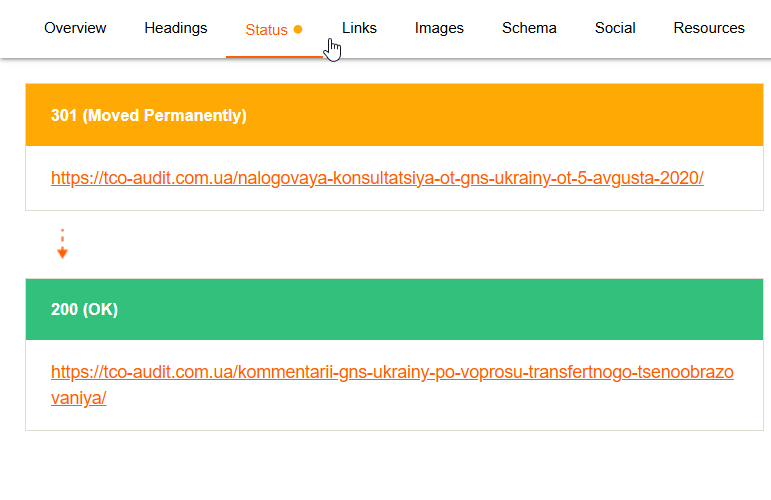Click the wrapped 'vaniya/' link line
Viewport: 771px width, 500px height.
point(78,397)
